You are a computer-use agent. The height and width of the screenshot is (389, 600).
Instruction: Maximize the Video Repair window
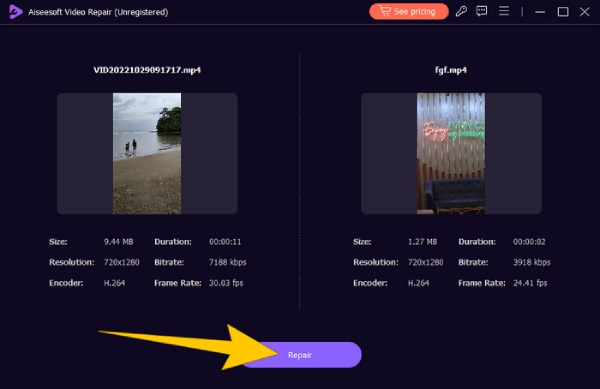click(x=563, y=12)
